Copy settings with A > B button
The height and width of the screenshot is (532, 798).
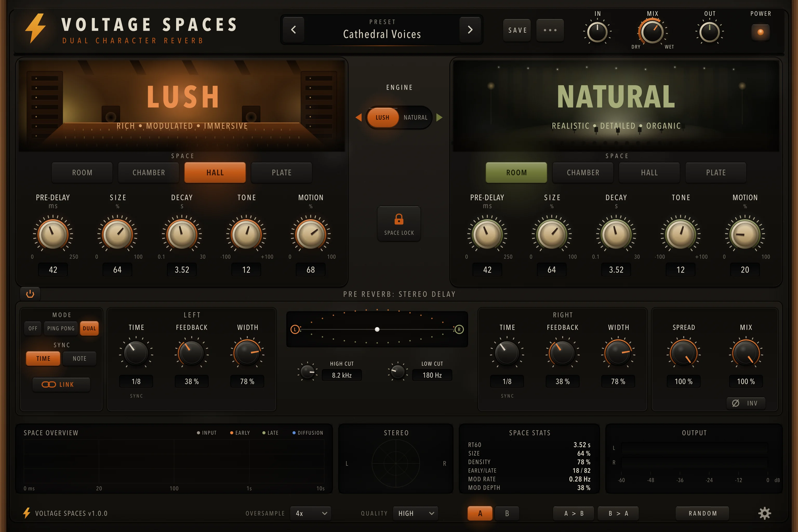click(x=574, y=513)
